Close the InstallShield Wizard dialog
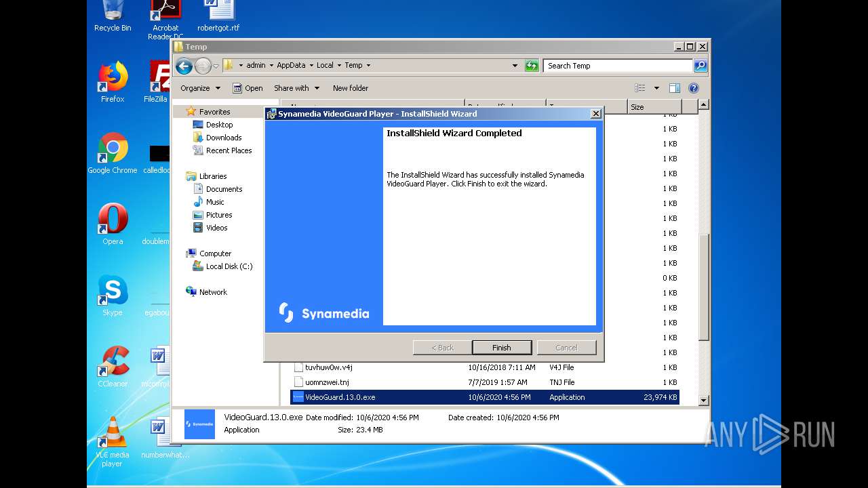The height and width of the screenshot is (488, 868). [595, 114]
